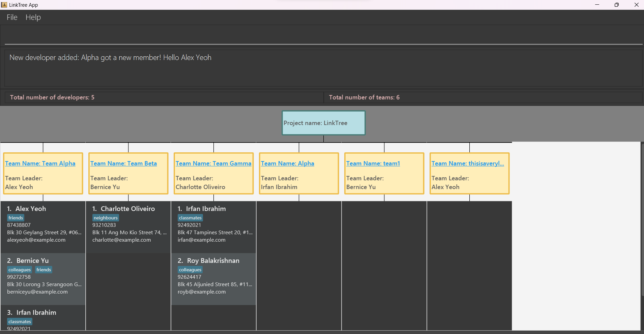The height and width of the screenshot is (334, 644).
Task: Open the File menu
Action: coord(12,17)
